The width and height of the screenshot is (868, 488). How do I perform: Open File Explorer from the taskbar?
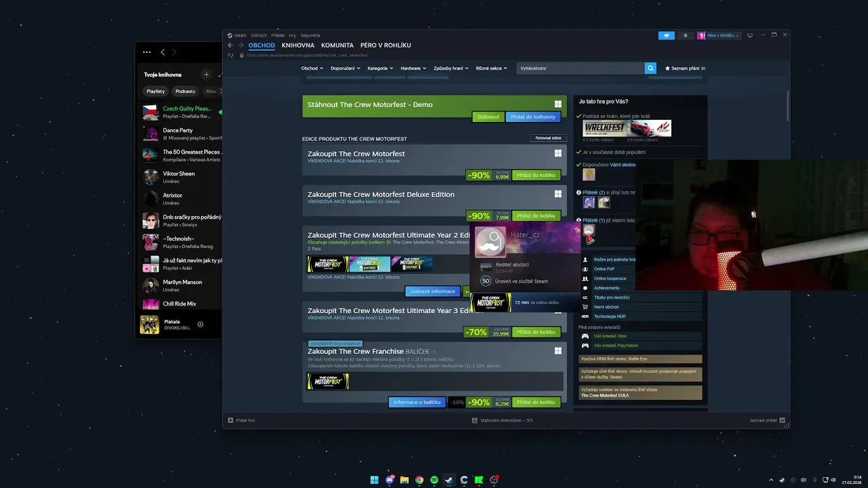tap(404, 480)
